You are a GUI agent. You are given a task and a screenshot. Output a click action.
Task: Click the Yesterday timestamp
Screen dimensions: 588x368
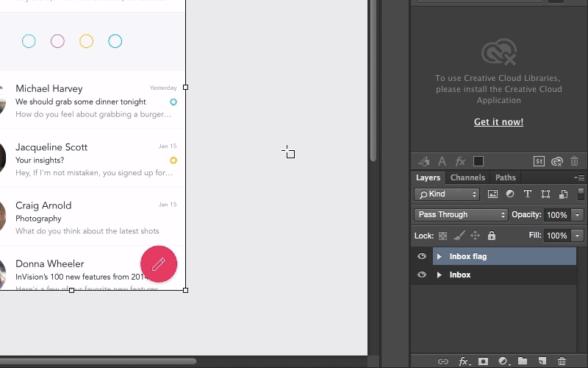click(x=163, y=88)
